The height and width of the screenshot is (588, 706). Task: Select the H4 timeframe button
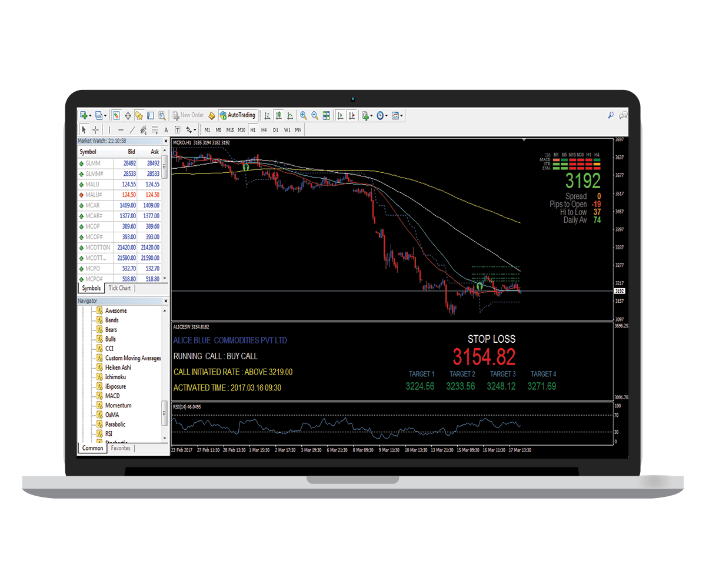264,130
